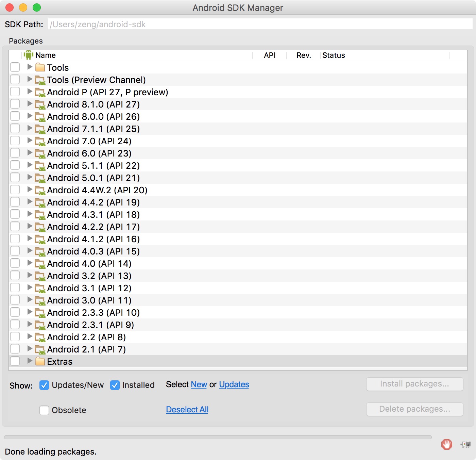This screenshot has width=476, height=460.
Task: Click the API column header
Action: tap(270, 55)
